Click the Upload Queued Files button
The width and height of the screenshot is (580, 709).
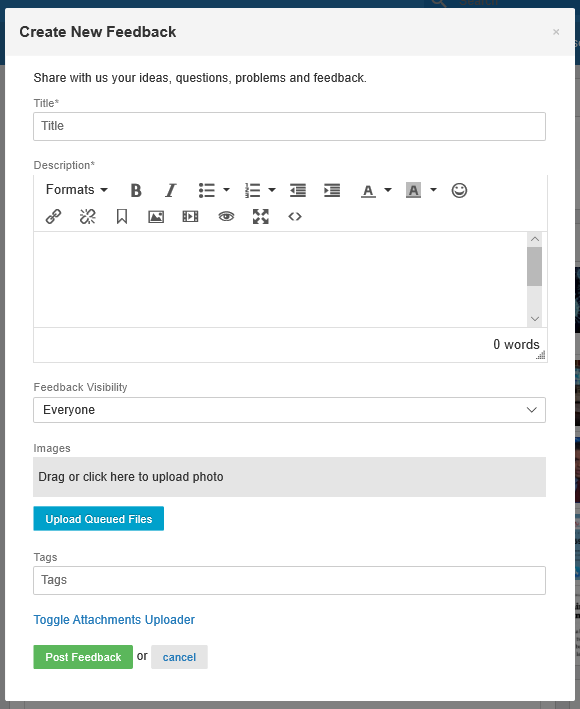click(x=99, y=519)
